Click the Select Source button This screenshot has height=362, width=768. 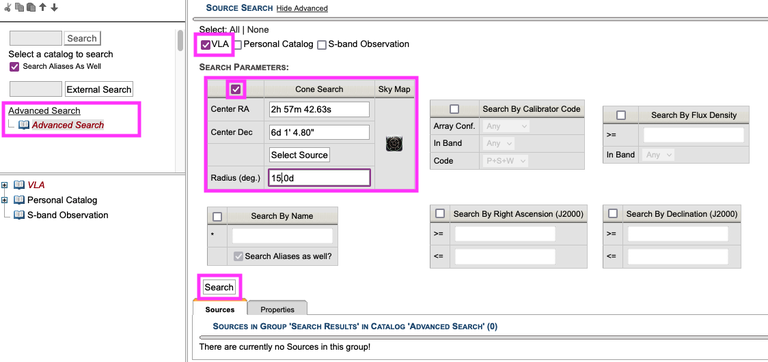(299, 155)
